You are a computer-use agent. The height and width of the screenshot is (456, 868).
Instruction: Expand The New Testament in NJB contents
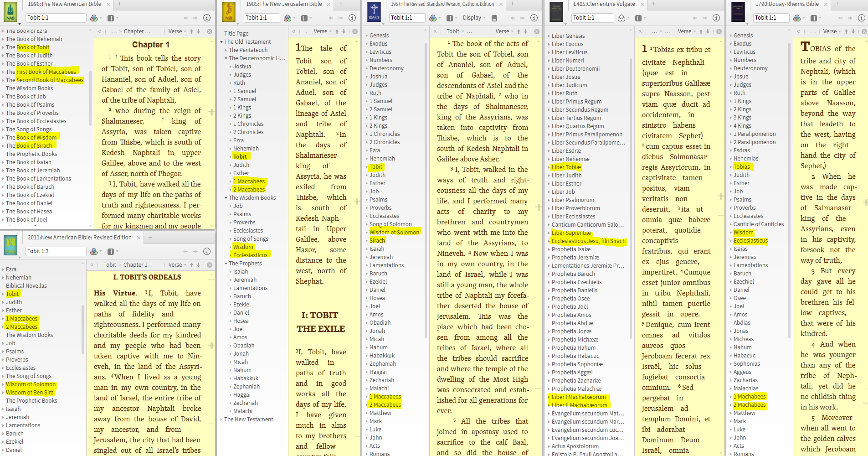[221, 420]
